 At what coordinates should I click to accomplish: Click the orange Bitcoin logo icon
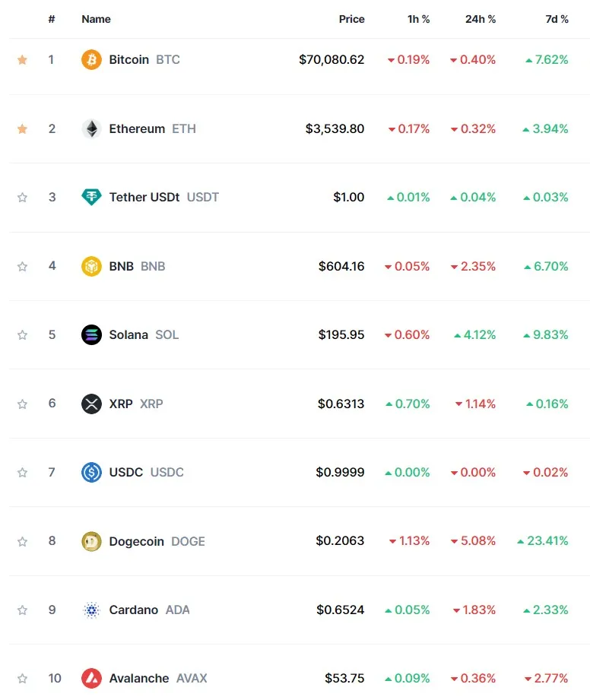pyautogui.click(x=91, y=59)
